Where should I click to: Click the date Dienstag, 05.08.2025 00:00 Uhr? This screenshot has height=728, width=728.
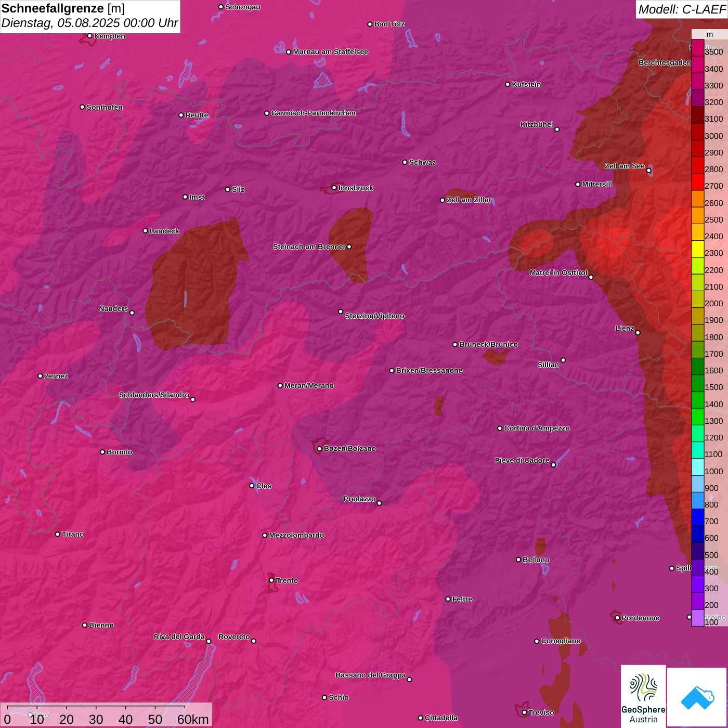(x=90, y=23)
